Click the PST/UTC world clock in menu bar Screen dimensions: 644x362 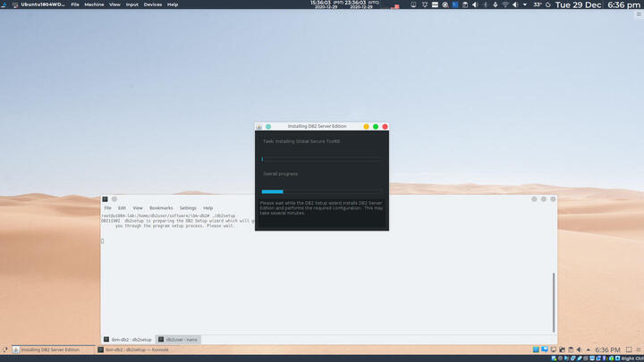(x=345, y=4)
